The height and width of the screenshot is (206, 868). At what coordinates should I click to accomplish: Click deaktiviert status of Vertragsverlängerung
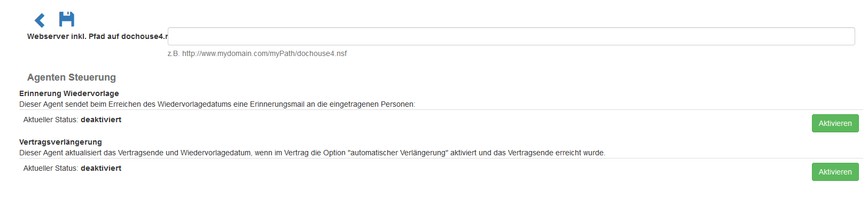[x=101, y=168]
